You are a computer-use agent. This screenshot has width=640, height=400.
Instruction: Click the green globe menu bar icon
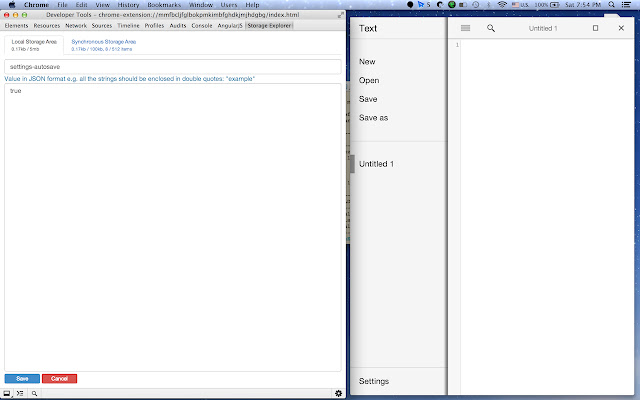451,4
